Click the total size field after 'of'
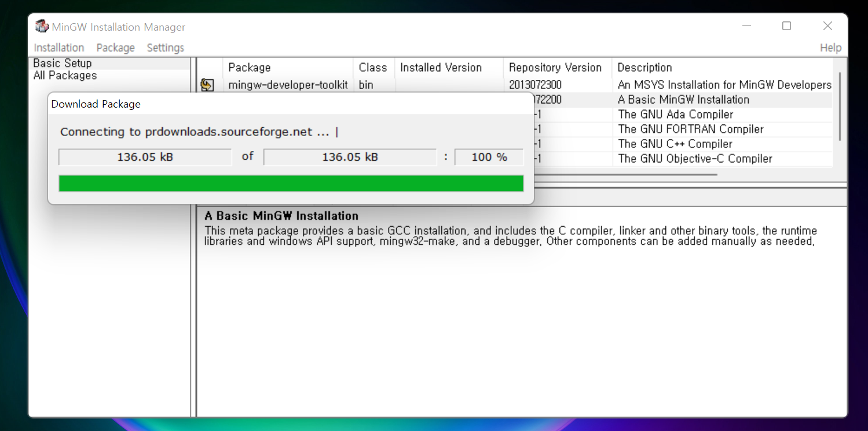The width and height of the screenshot is (868, 431). point(350,157)
